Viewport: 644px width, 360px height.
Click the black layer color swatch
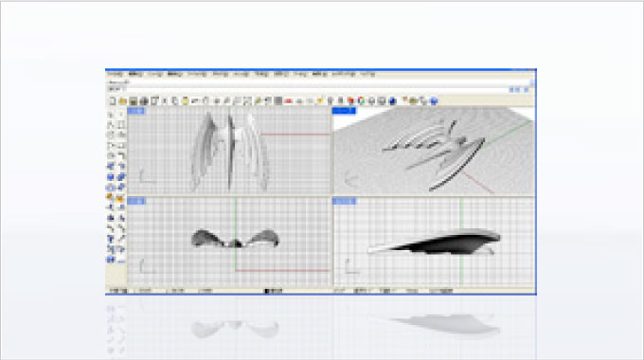(266, 291)
